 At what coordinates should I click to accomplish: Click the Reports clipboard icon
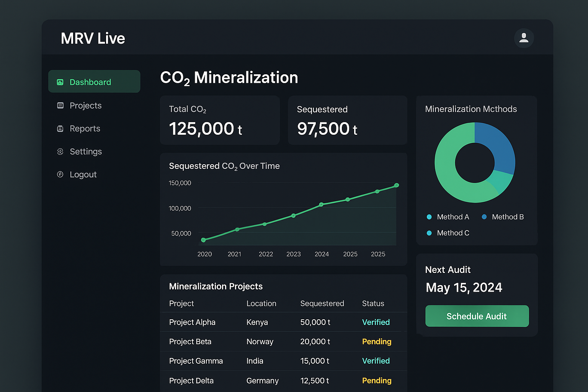[60, 129]
